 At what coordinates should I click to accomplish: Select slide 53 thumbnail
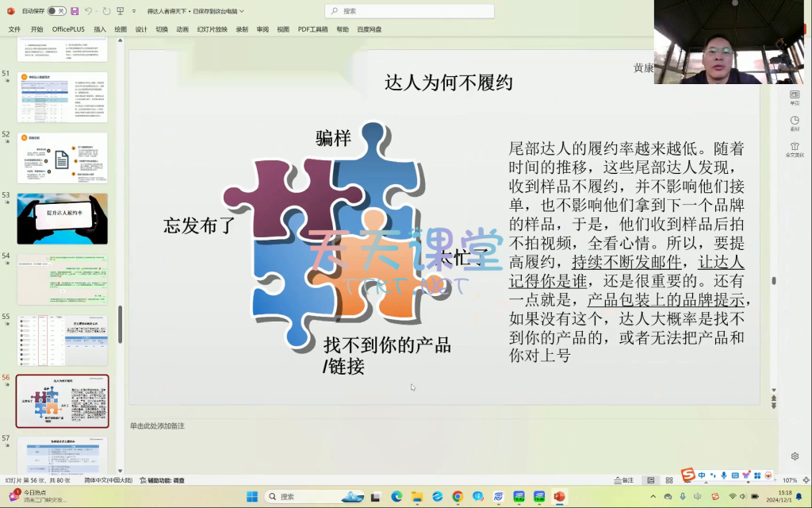(62, 218)
